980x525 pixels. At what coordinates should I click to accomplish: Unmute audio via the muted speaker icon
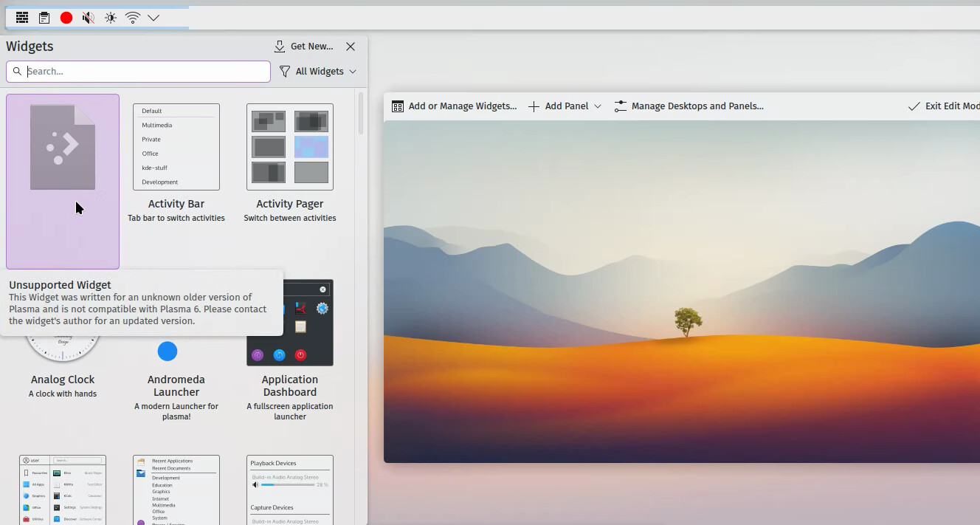[x=89, y=18]
